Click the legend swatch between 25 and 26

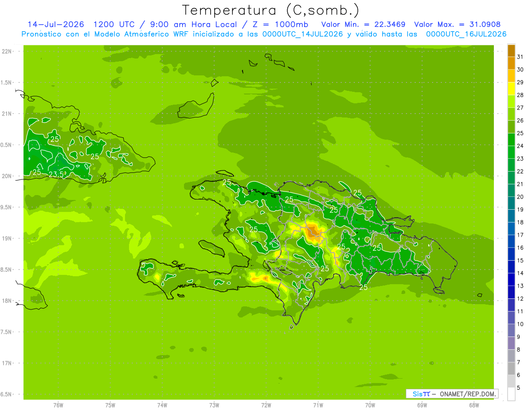pos(511,127)
